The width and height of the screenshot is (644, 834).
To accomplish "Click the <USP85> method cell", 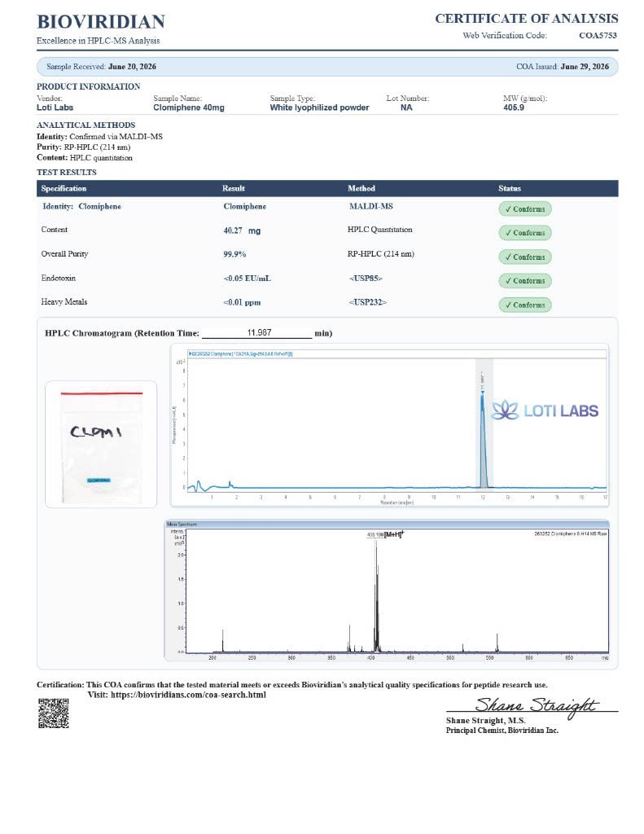I will pyautogui.click(x=366, y=279).
